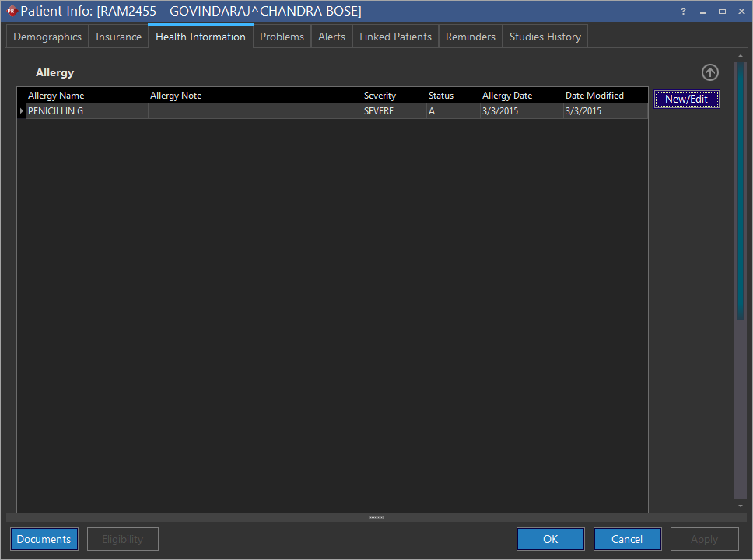The image size is (753, 560).
Task: View the Studies History tab
Action: coord(545,37)
